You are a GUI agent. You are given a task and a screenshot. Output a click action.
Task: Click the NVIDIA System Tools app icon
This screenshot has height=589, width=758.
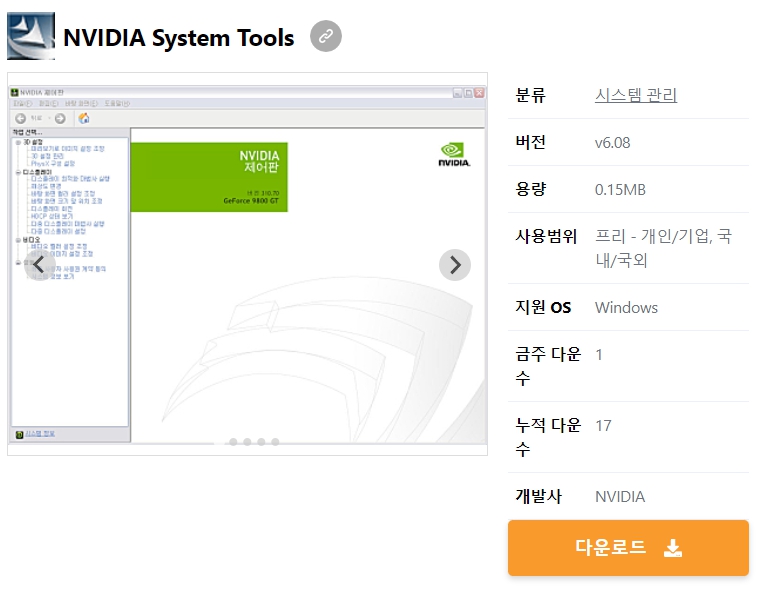click(x=31, y=36)
